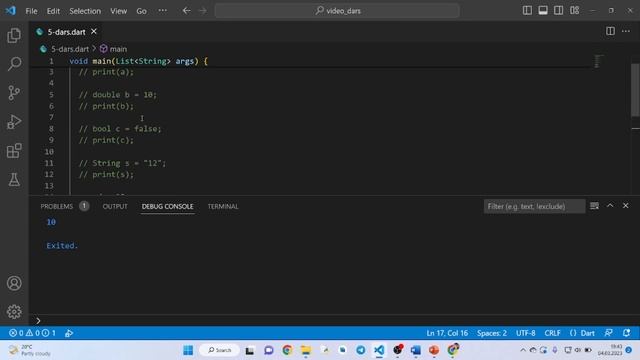This screenshot has width=640, height=360.
Task: Click the debug console REPL input prompt
Action: pyautogui.click(x=334, y=321)
